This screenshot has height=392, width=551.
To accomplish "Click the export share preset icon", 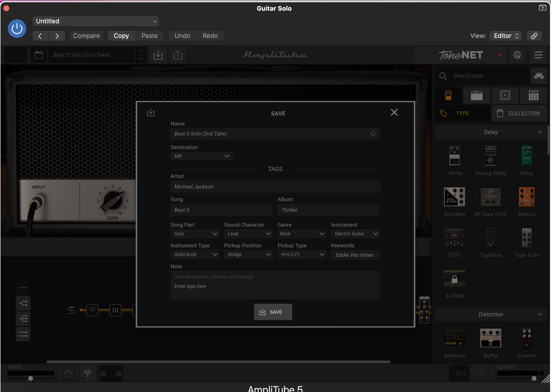I will [178, 55].
